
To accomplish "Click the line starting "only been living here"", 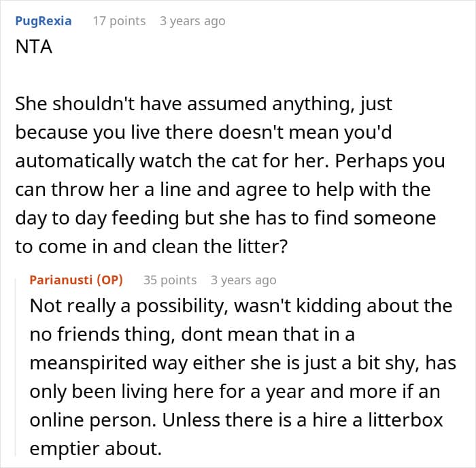I will pyautogui.click(x=235, y=391).
